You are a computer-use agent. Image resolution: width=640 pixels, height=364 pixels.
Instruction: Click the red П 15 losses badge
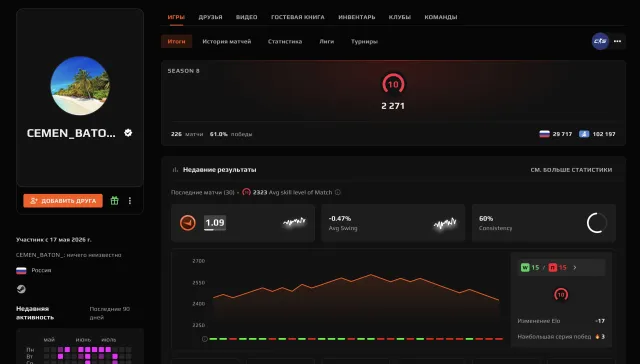[x=558, y=268]
